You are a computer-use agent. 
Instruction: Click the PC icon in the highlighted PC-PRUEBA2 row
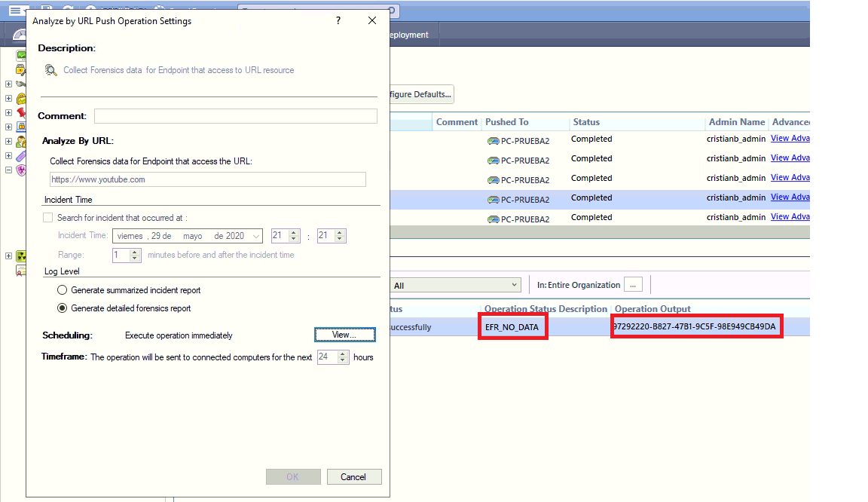(x=493, y=200)
